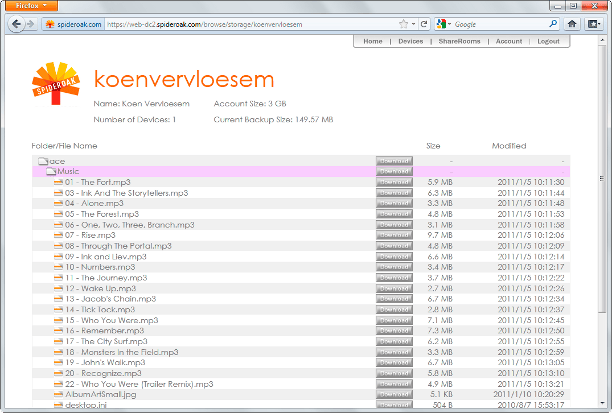Click the file icon for 19 - John's Walk.mp3

58,362
